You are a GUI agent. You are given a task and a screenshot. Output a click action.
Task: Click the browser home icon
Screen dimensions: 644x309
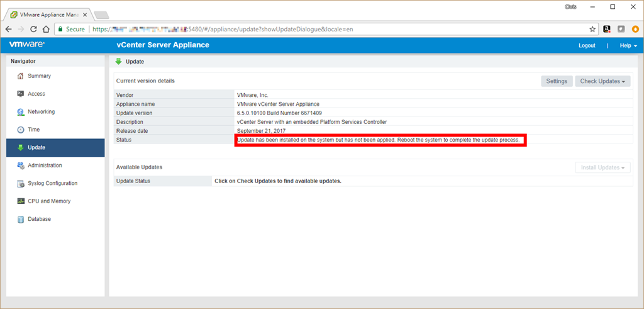(x=46, y=29)
